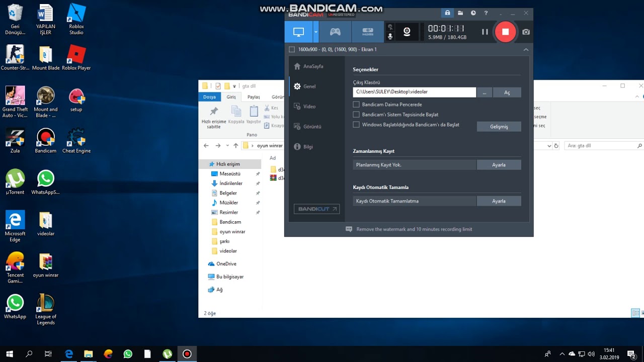
Task: Open Bandicam from the taskbar
Action: pyautogui.click(x=187, y=354)
